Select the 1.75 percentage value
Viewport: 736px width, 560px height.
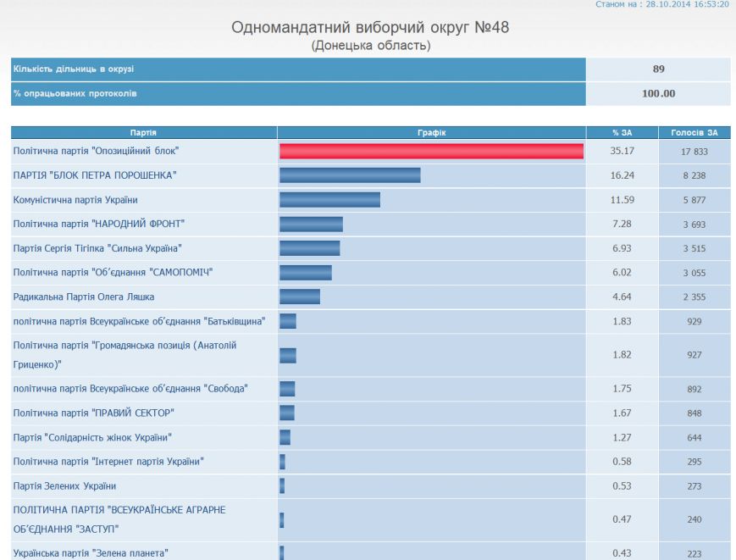622,389
